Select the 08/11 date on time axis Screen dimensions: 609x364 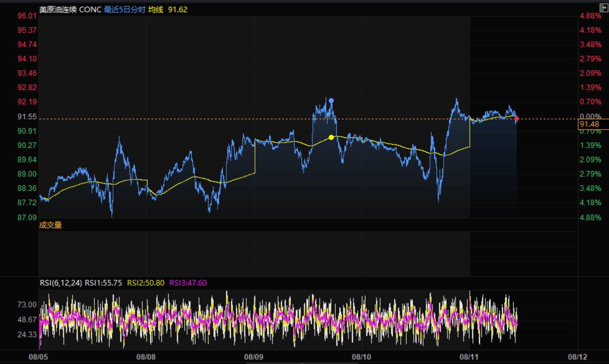point(469,357)
